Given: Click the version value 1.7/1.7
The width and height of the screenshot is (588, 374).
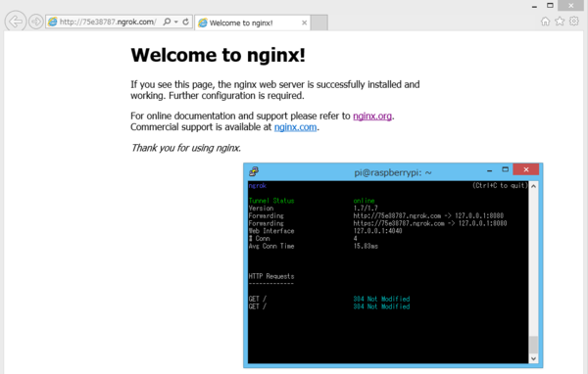Looking at the screenshot, I should [x=366, y=209].
